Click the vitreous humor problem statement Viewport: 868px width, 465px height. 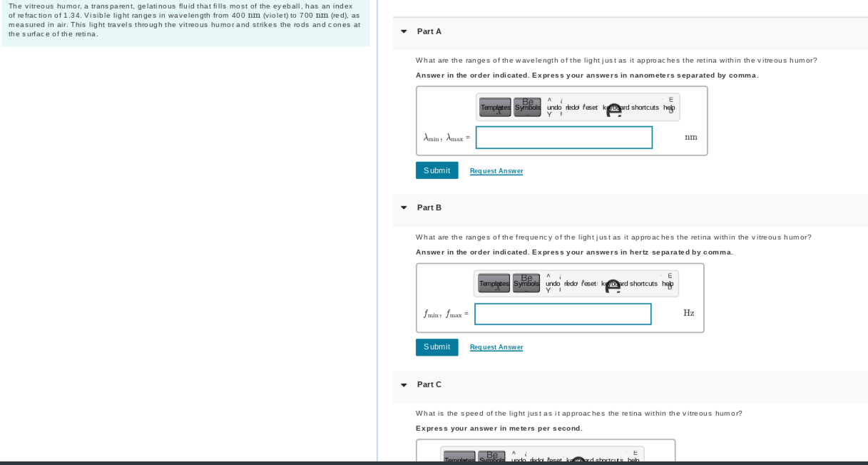[185, 20]
